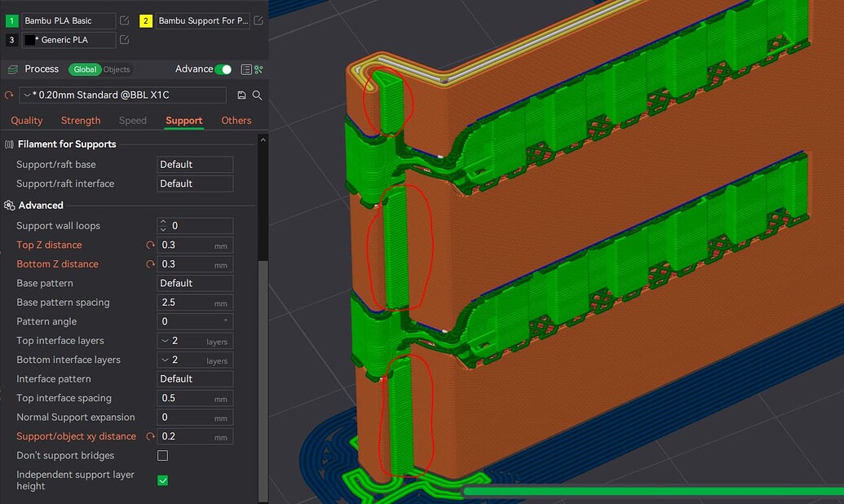Open the Base pattern dropdown
Image resolution: width=844 pixels, height=504 pixels.
195,283
